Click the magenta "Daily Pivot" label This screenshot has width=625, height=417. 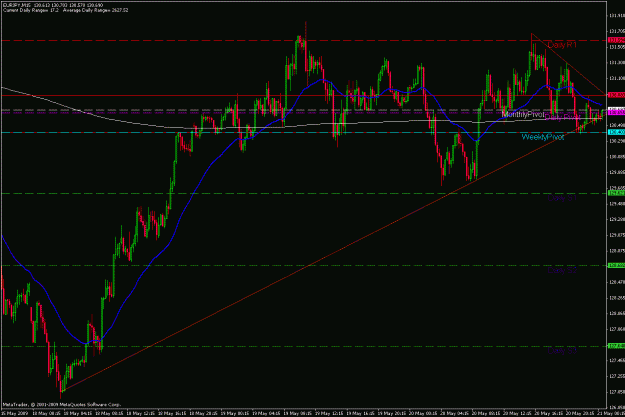click(x=562, y=117)
